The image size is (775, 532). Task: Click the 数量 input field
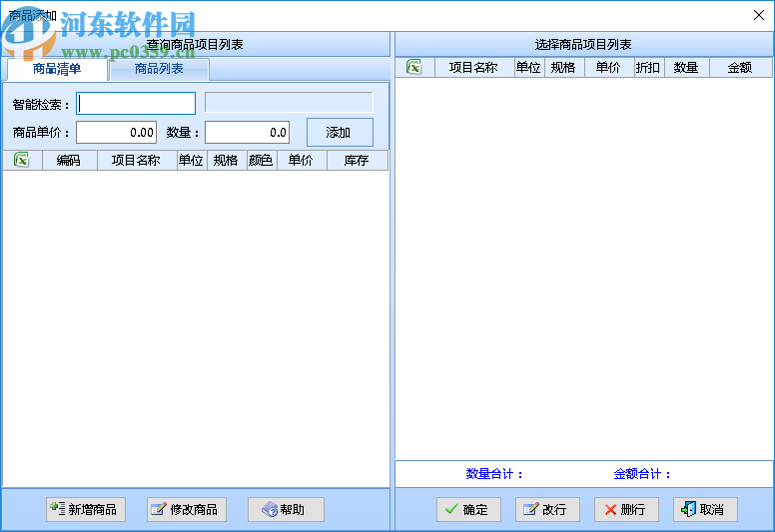247,133
